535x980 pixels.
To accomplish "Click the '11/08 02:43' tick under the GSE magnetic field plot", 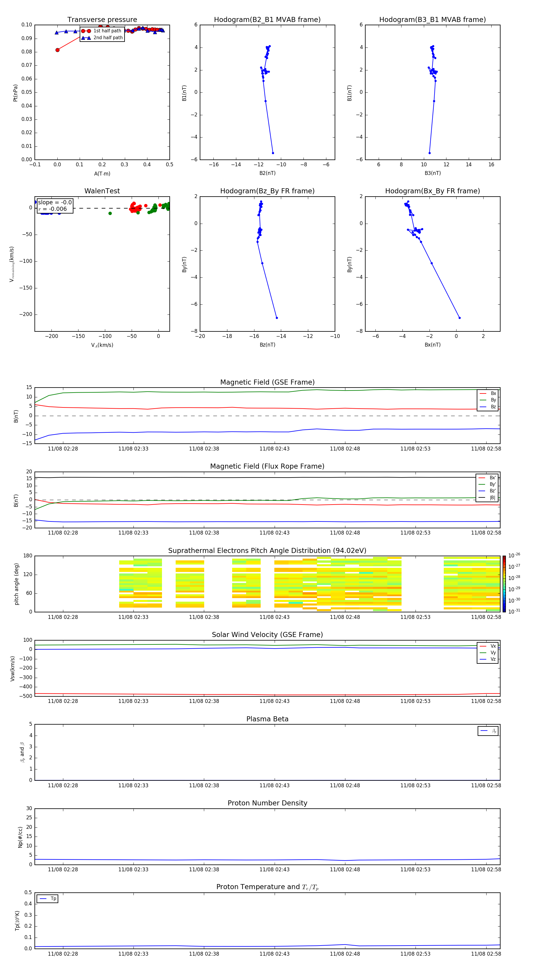I will (x=275, y=449).
